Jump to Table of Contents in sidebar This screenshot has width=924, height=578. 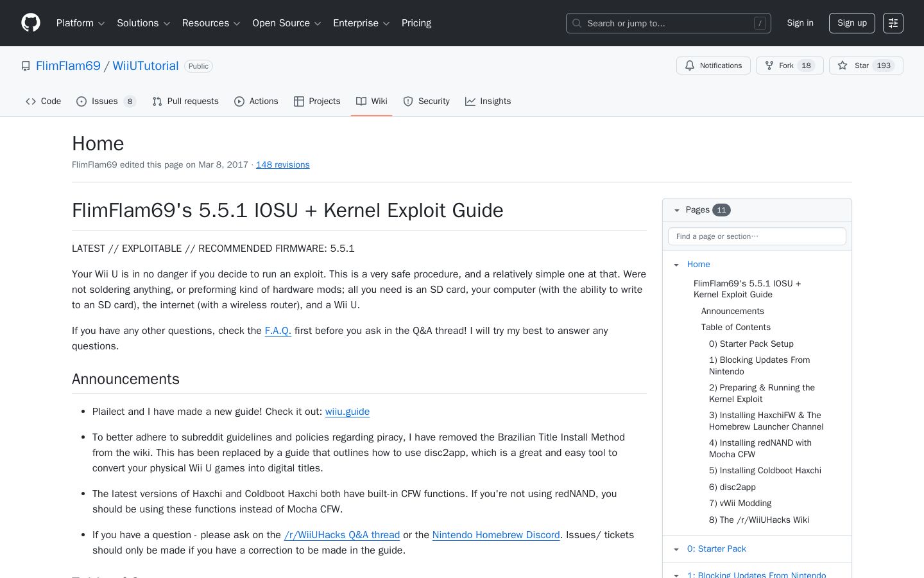(736, 328)
